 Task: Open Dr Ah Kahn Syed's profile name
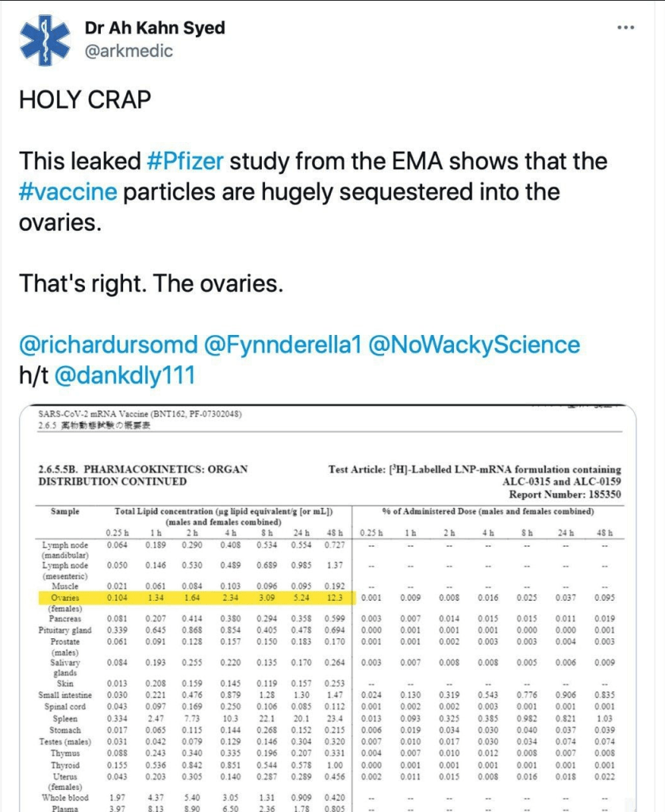click(x=155, y=28)
